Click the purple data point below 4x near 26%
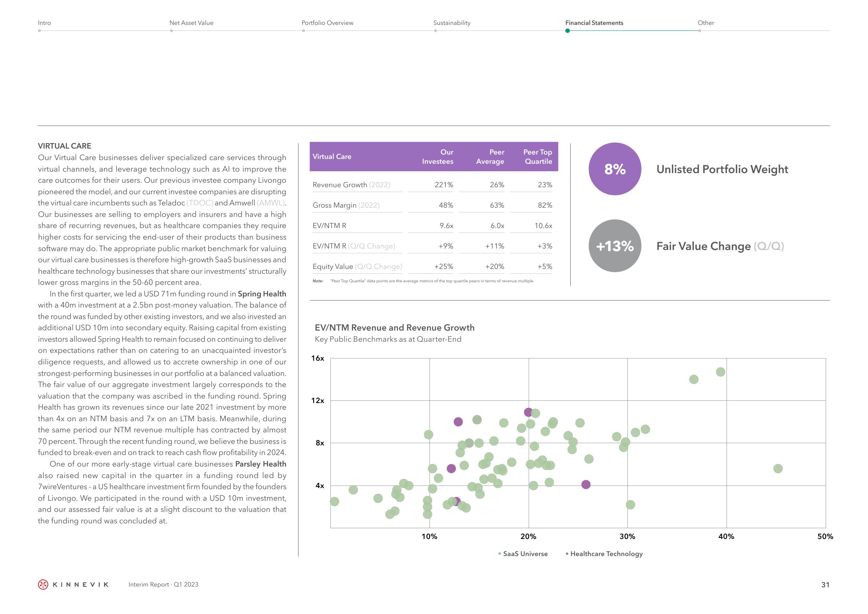Viewport: 868px width, 614px height. click(x=585, y=485)
